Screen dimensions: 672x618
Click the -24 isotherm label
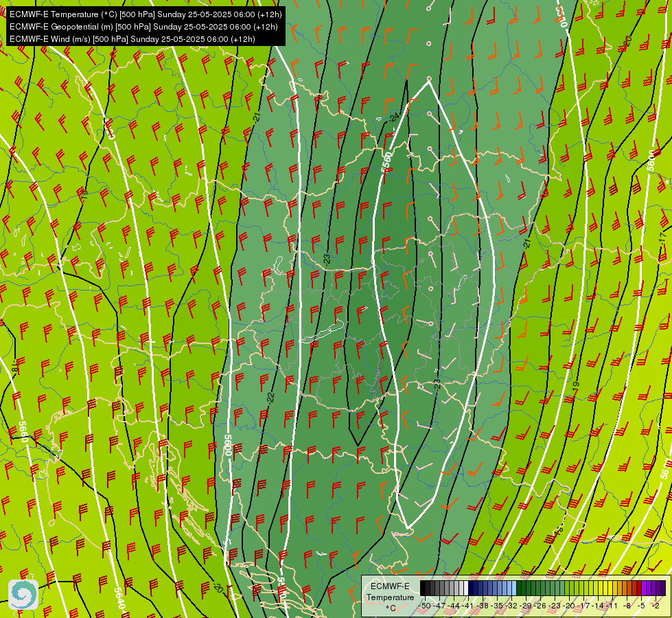pyautogui.click(x=394, y=117)
